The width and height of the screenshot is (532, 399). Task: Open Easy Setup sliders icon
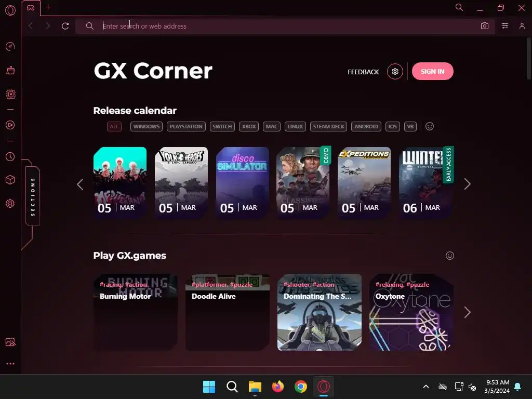pos(505,26)
